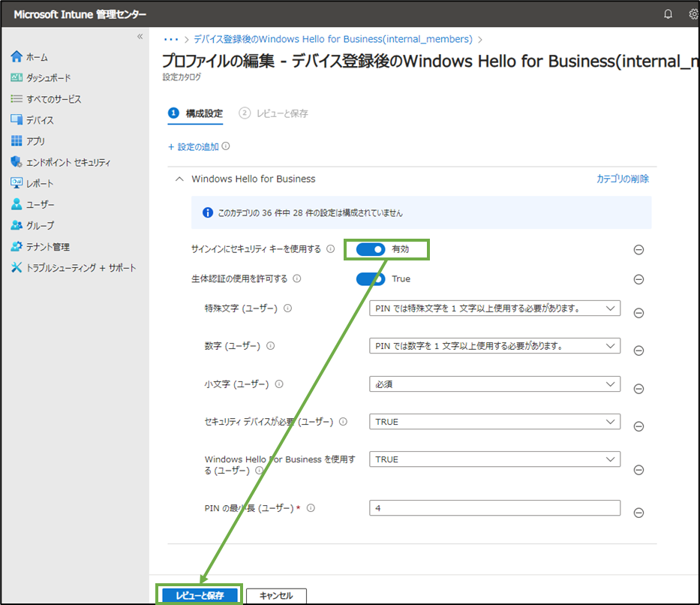Open the Windows Hello for Business を使用する dropdown
Screen dimensions: 700x605
pyautogui.click(x=494, y=459)
